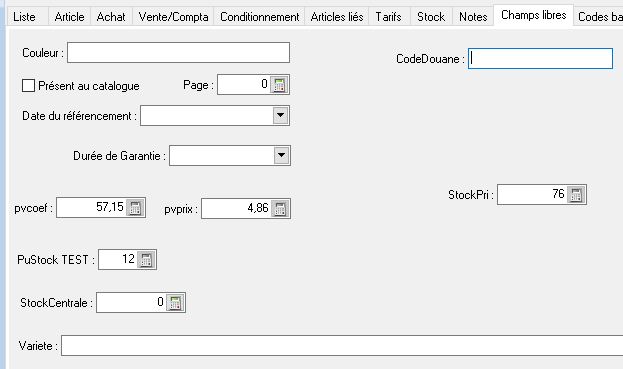Image resolution: width=623 pixels, height=369 pixels.
Task: Check the Présent au catalogue checkbox
Action: tap(28, 85)
